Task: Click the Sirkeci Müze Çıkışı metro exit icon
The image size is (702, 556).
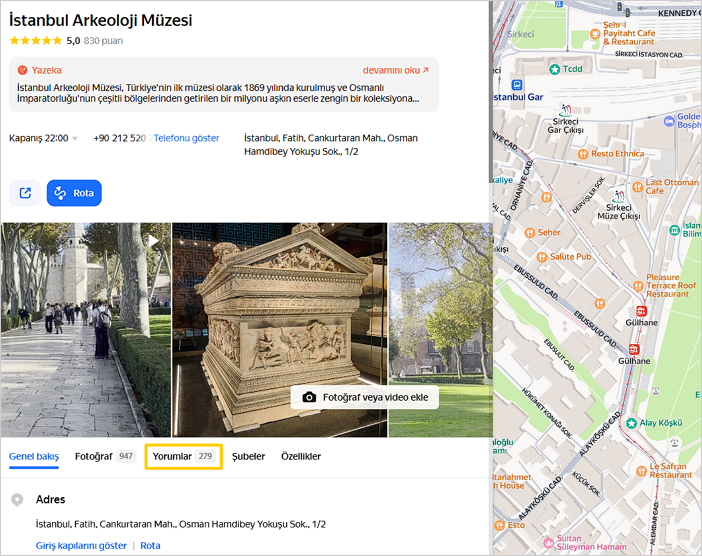Action: click(x=619, y=196)
